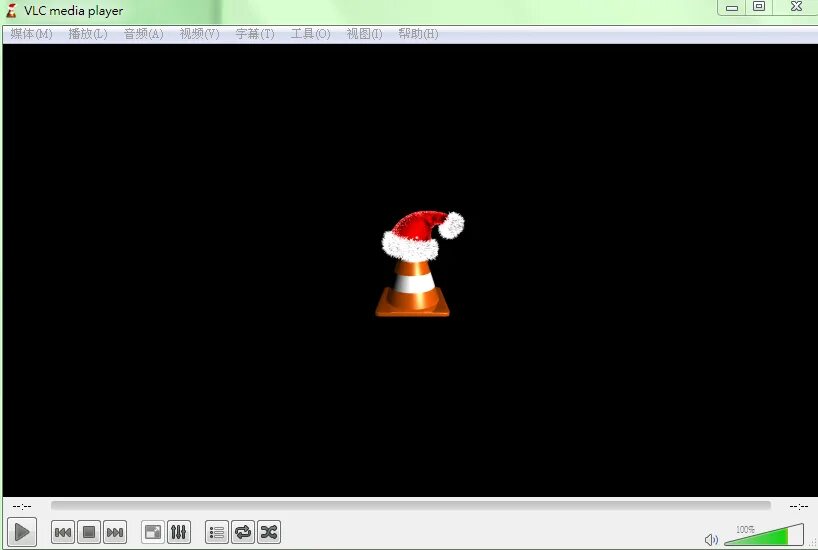Open the 工具(O) menu
This screenshot has height=550, width=818.
tap(310, 34)
